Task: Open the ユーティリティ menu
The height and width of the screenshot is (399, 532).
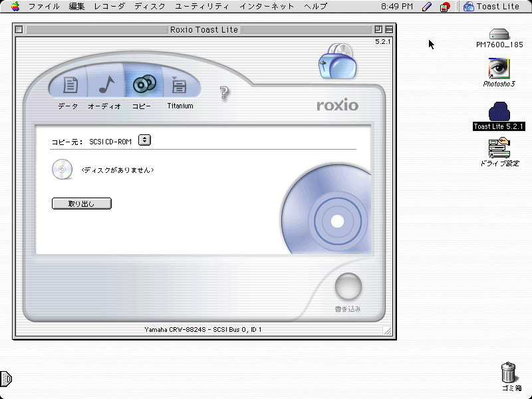Action: click(202, 6)
